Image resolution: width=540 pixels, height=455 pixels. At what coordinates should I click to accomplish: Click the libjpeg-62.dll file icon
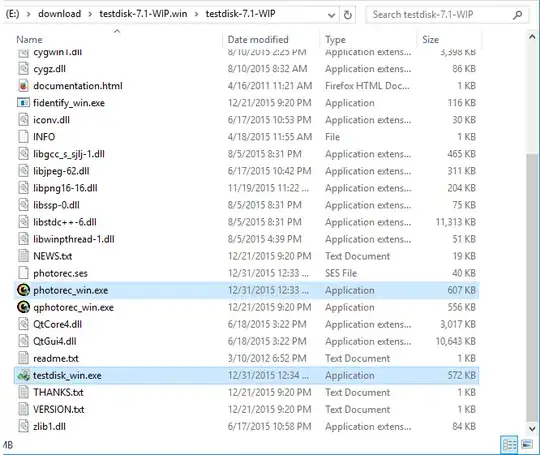click(23, 171)
